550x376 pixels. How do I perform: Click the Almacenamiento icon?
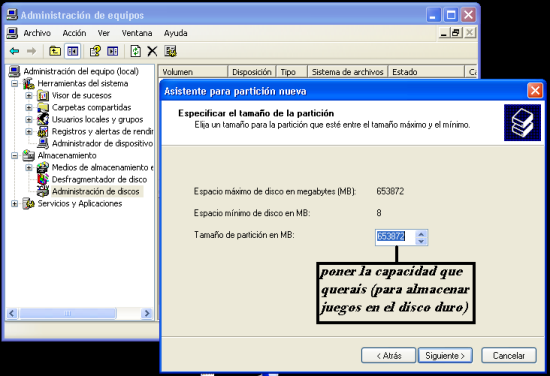pos(29,155)
